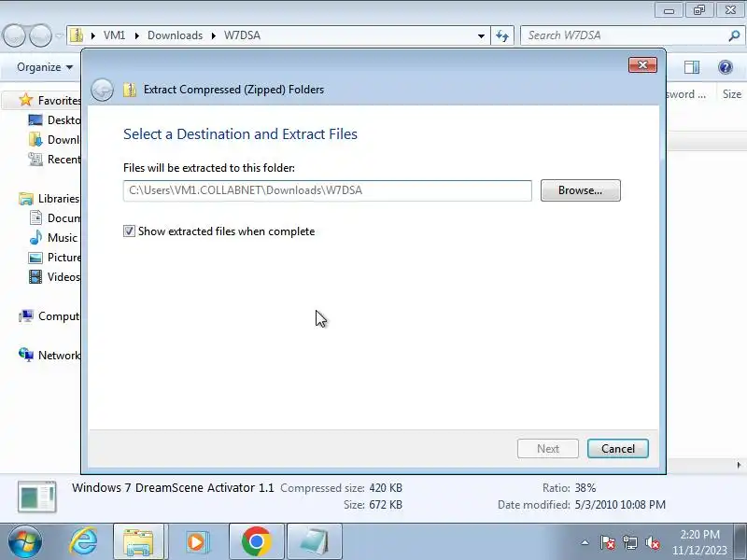Viewport: 747px width, 560px height.
Task: Expand the arrow after VM1 breadcrumb
Action: [x=136, y=35]
